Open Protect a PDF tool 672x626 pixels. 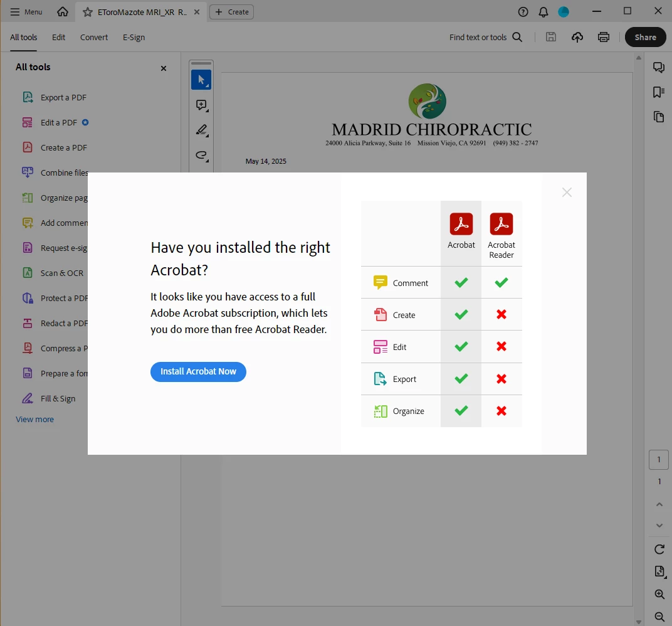coord(55,298)
